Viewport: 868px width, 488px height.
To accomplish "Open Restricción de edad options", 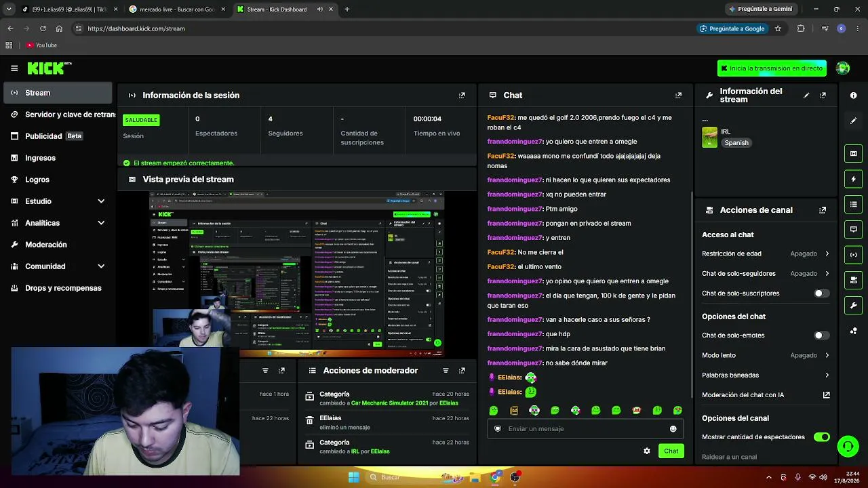I will [766, 253].
